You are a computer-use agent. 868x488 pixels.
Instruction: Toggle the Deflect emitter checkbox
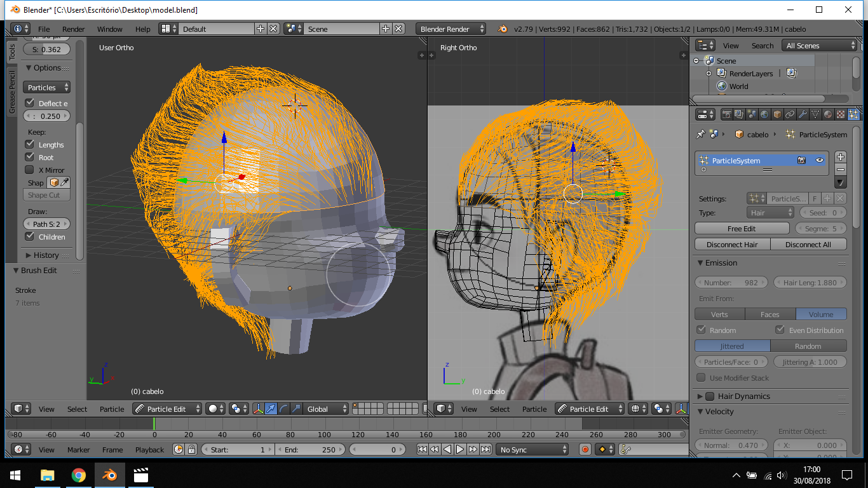point(29,103)
